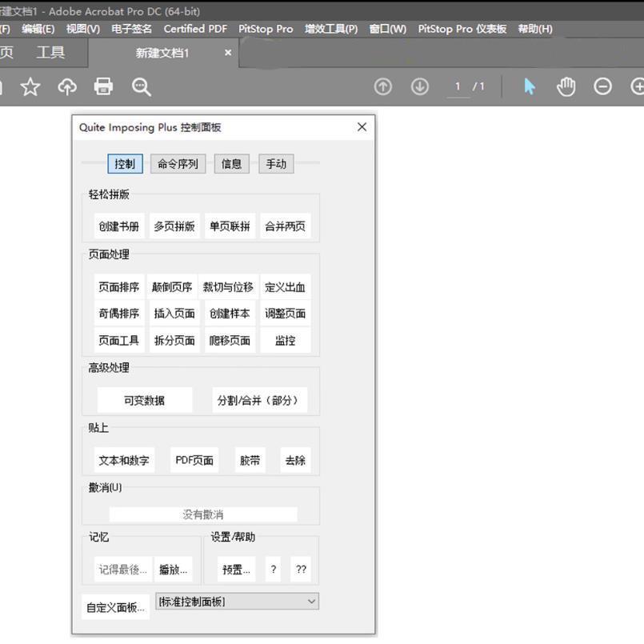Close the 新建文档1 document tab
Image resolution: width=644 pixels, height=644 pixels.
coord(228,53)
